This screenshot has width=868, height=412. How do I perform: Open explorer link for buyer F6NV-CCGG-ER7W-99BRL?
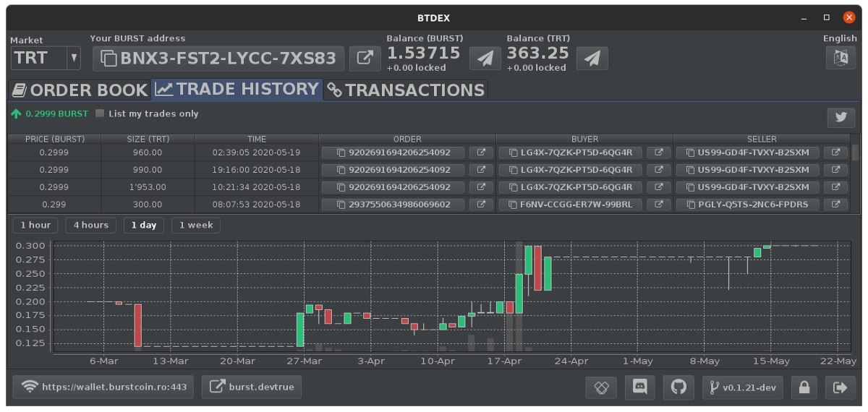tap(658, 205)
